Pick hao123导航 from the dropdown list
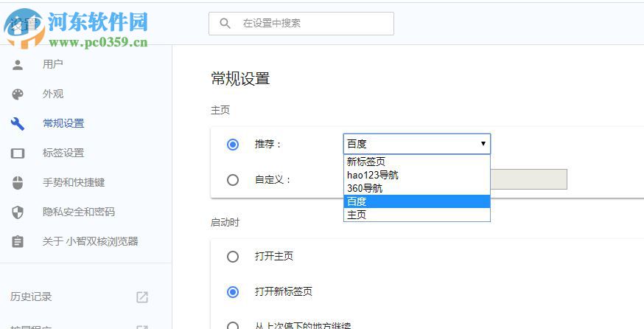The height and width of the screenshot is (329, 644). pos(417,175)
